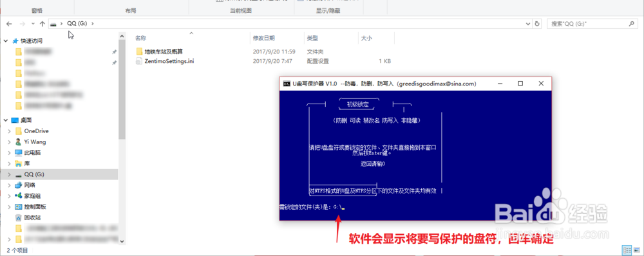Collapse 桌面 tree node
The image size is (644, 256).
coord(5,120)
